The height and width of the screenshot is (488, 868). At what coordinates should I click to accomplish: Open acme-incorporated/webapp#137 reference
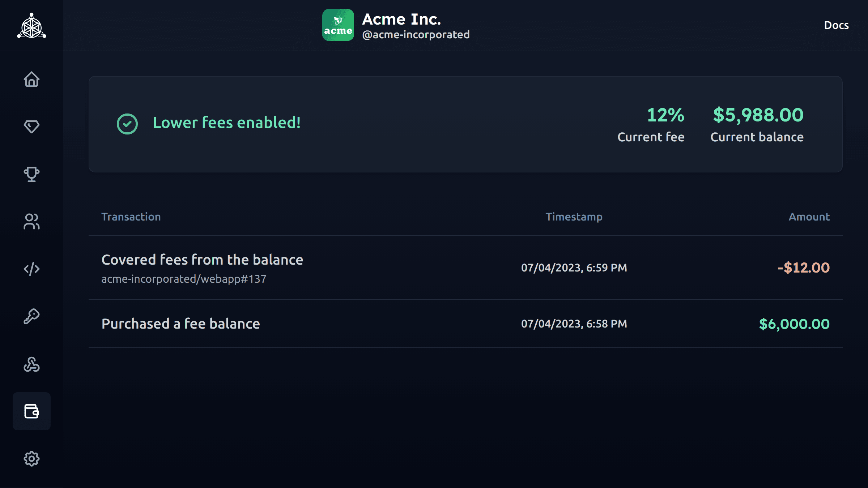[x=184, y=279]
